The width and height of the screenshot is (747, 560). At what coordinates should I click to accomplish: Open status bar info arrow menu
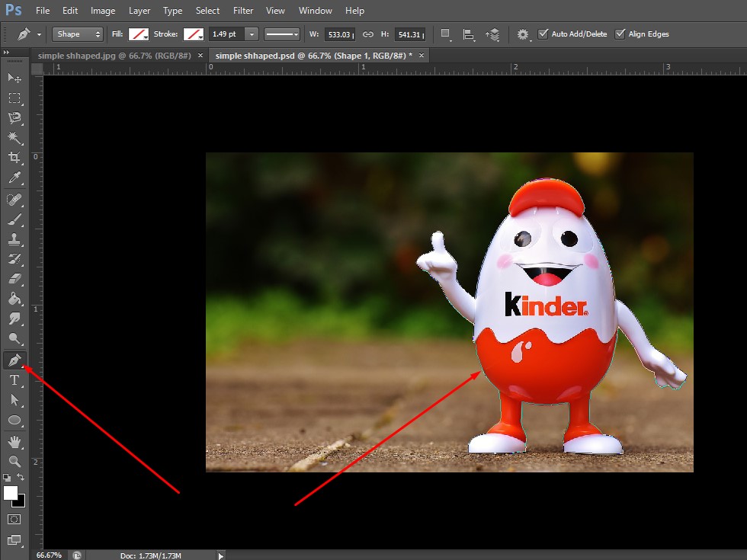click(x=220, y=555)
